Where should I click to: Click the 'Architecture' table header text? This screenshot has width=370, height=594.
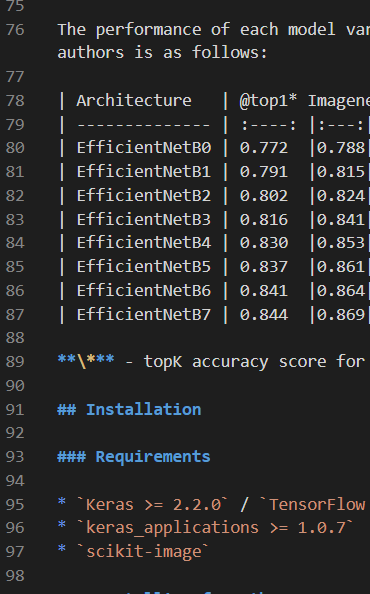pos(134,101)
